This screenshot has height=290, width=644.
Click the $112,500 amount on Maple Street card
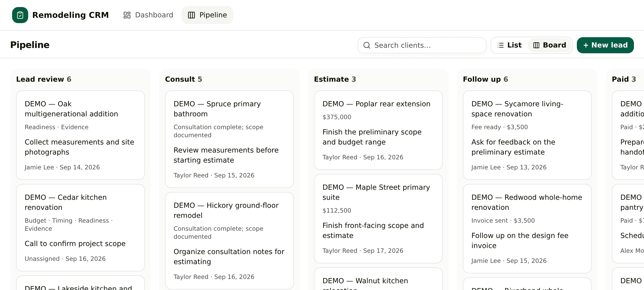coord(337,210)
